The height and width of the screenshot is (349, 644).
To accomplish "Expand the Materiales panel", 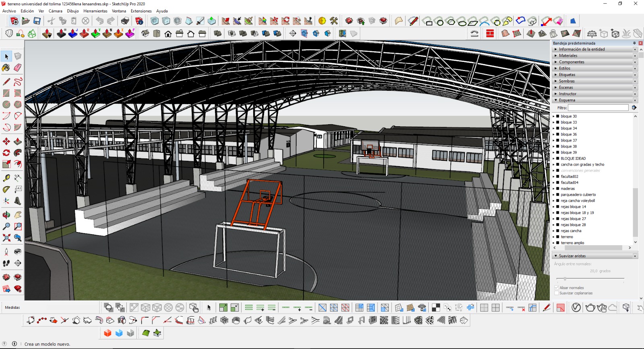I will (568, 56).
